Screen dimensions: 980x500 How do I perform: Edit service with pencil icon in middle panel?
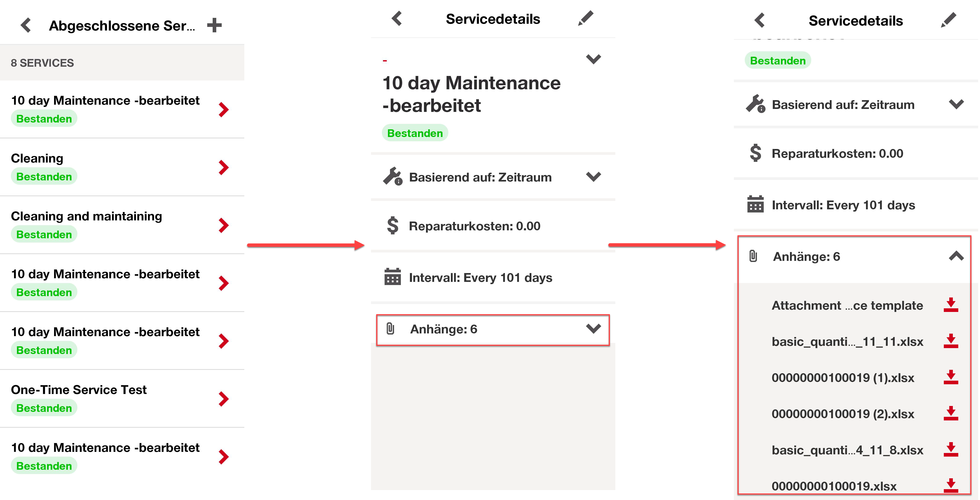tap(585, 18)
